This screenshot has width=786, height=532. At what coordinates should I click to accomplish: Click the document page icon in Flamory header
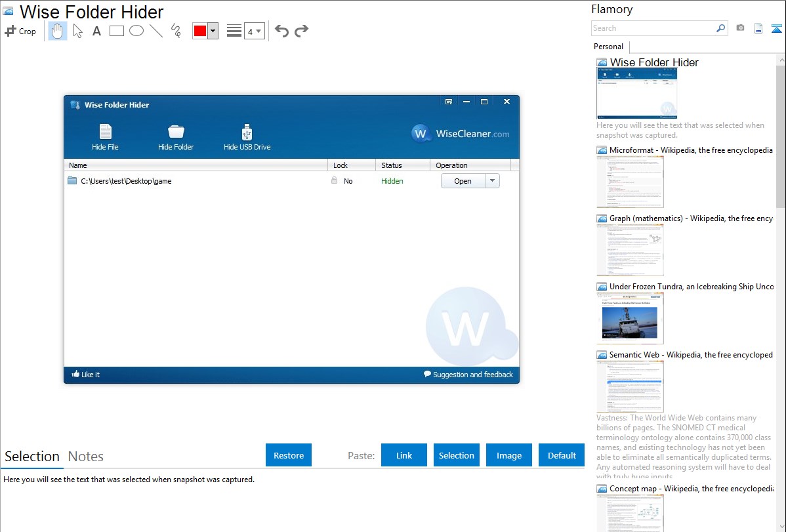click(x=758, y=29)
